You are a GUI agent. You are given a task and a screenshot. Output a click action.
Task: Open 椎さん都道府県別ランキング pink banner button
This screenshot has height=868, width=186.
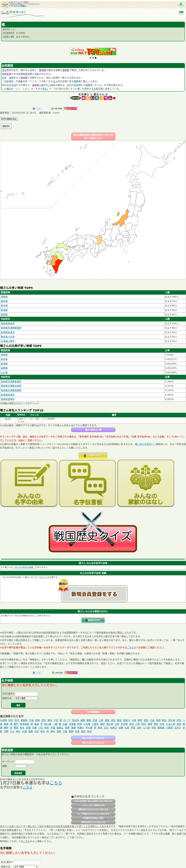point(93,136)
